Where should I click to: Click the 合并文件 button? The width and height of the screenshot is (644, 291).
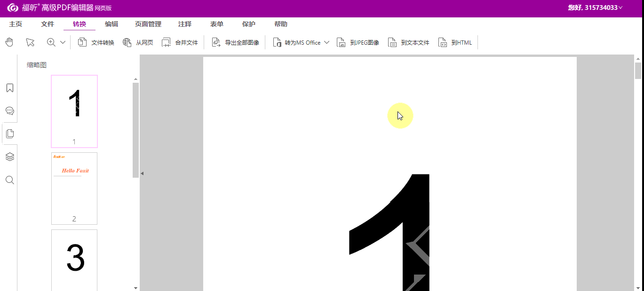pos(180,42)
